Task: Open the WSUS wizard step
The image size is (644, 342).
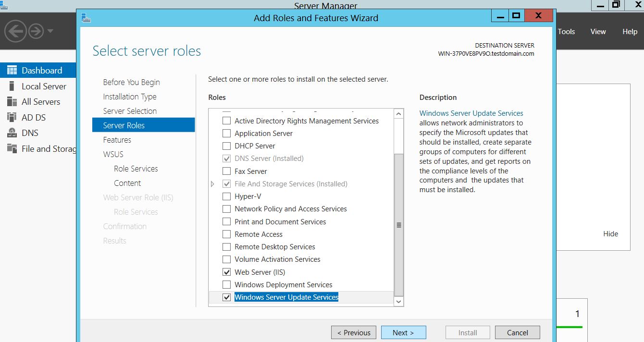Action: [x=113, y=154]
